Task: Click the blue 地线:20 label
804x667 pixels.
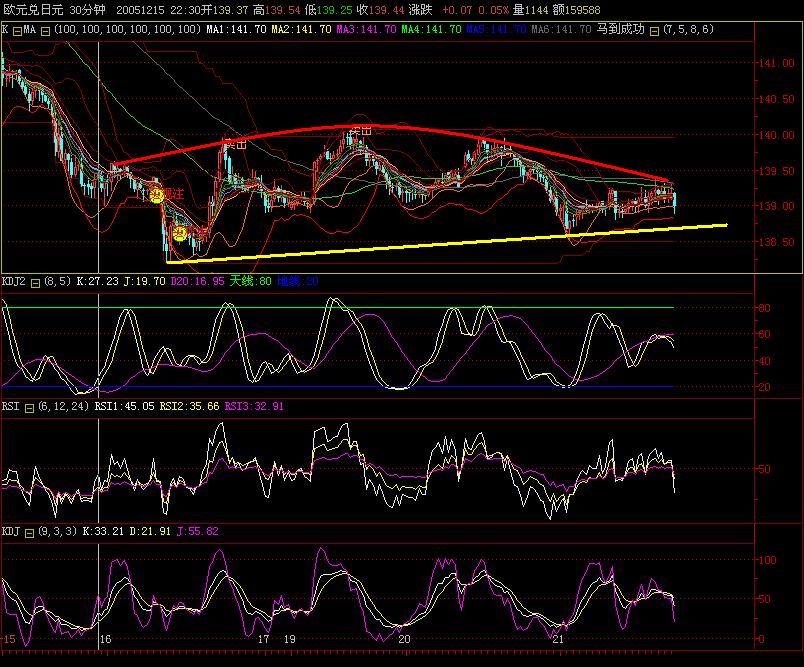Action: pyautogui.click(x=298, y=281)
